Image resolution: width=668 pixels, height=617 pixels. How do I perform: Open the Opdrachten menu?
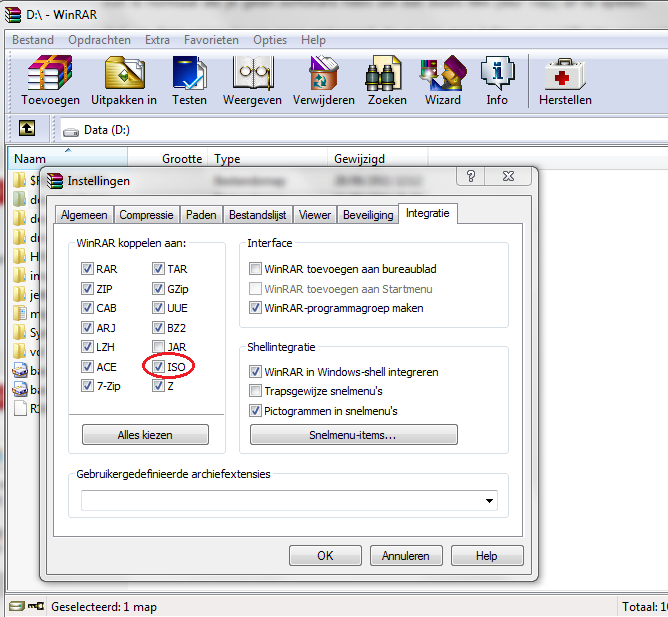click(99, 40)
